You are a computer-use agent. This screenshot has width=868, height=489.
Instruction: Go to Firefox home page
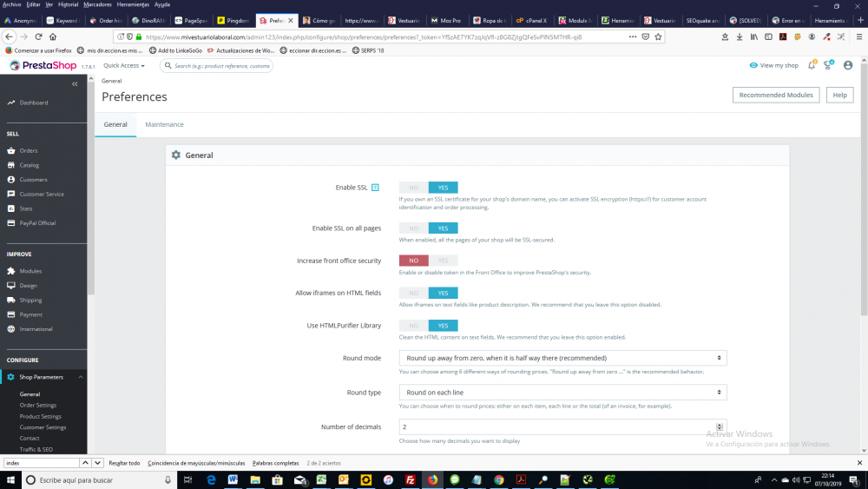(53, 36)
